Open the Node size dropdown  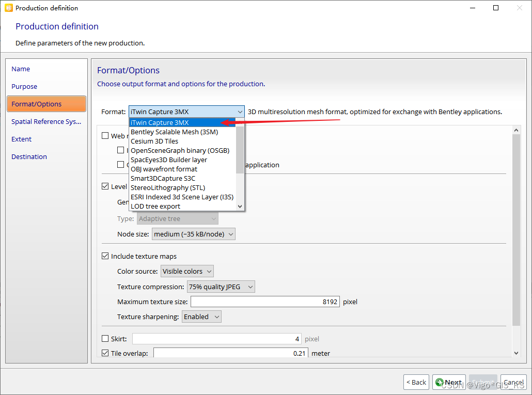[193, 234]
